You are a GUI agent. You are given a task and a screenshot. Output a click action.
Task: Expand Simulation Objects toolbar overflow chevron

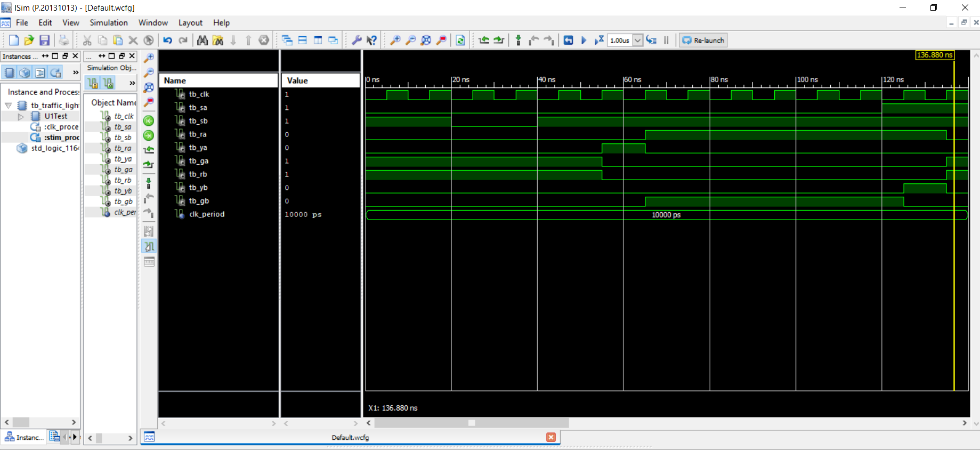point(132,83)
